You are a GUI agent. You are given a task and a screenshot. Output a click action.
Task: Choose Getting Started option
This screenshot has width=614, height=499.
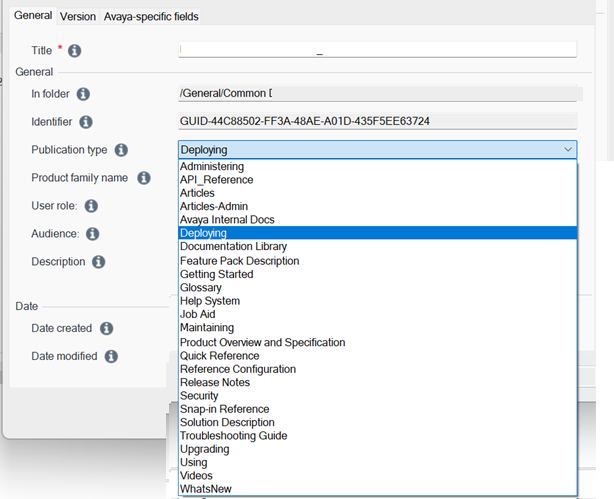pyautogui.click(x=377, y=274)
